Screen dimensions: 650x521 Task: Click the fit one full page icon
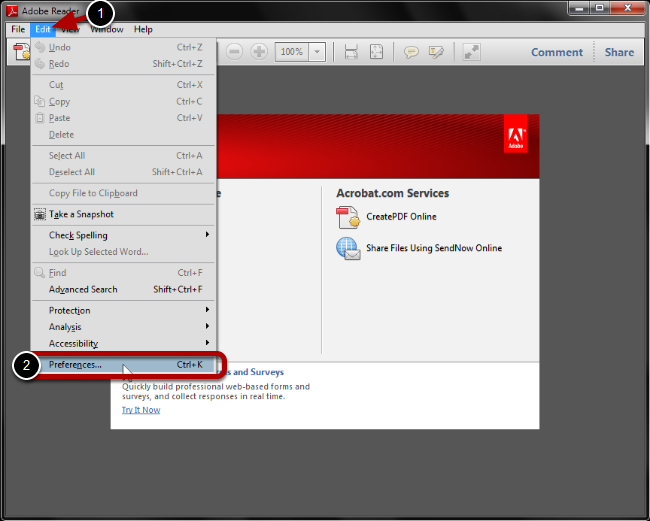(x=376, y=52)
